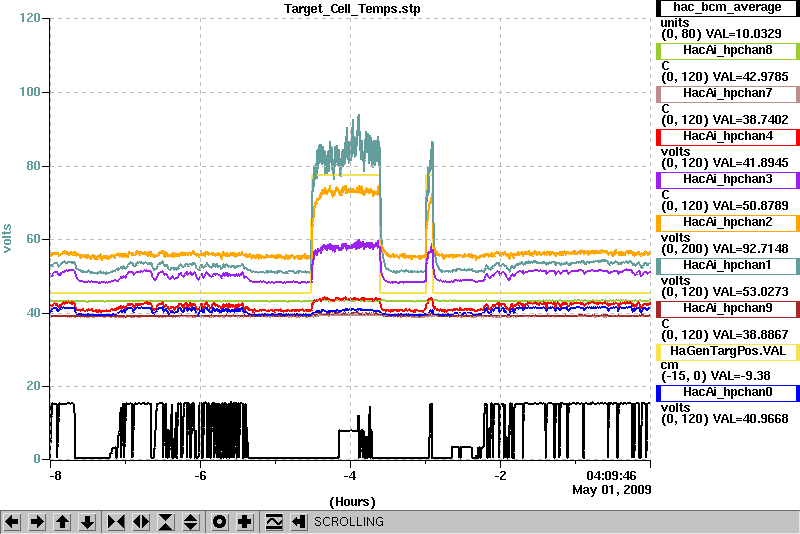Pan the graph up with arrow button

pyautogui.click(x=62, y=522)
